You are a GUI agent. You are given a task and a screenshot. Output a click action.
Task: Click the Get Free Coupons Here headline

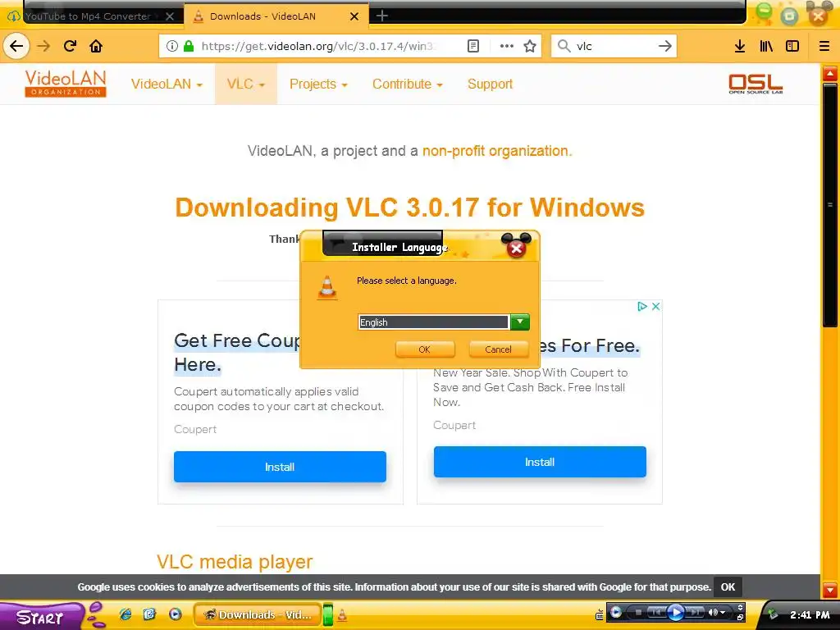point(235,353)
